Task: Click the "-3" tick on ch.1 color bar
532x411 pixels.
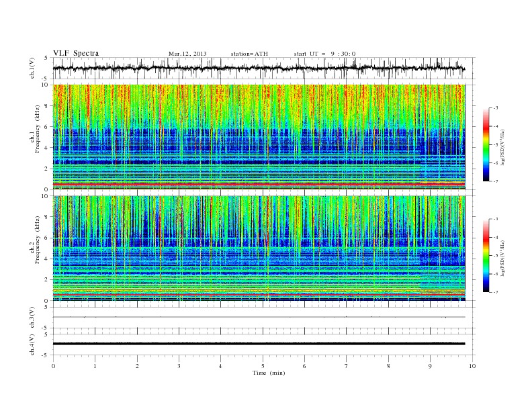Action: click(496, 108)
